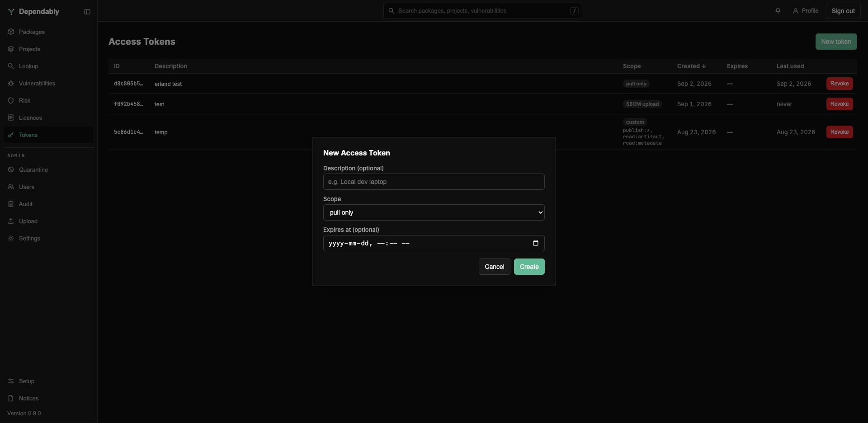Open the Packages menu item
Image resolution: width=868 pixels, height=423 pixels.
(x=48, y=32)
